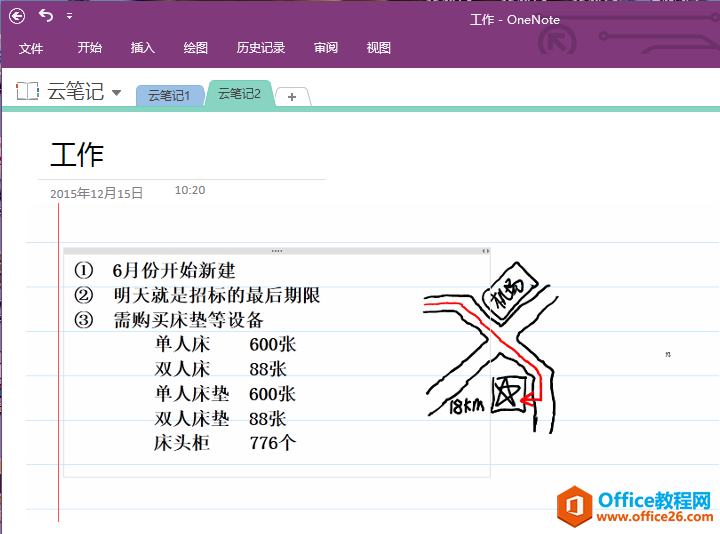Click the page time 10:20
Image resolution: width=720 pixels, height=534 pixels.
pos(190,190)
